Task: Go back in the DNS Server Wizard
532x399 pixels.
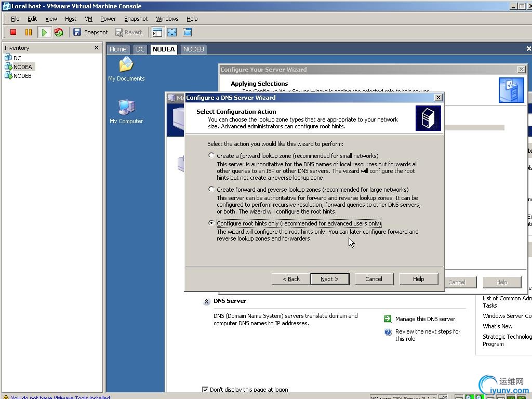Action: 291,279
